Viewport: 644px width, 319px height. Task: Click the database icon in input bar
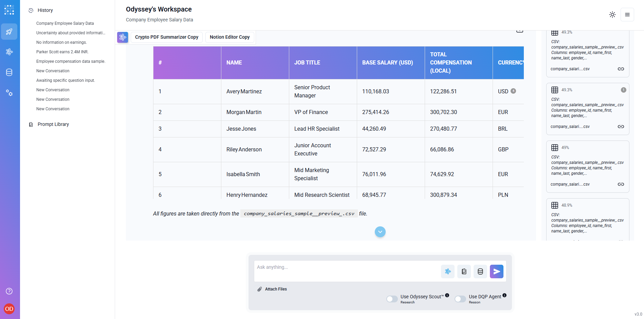pos(480,271)
